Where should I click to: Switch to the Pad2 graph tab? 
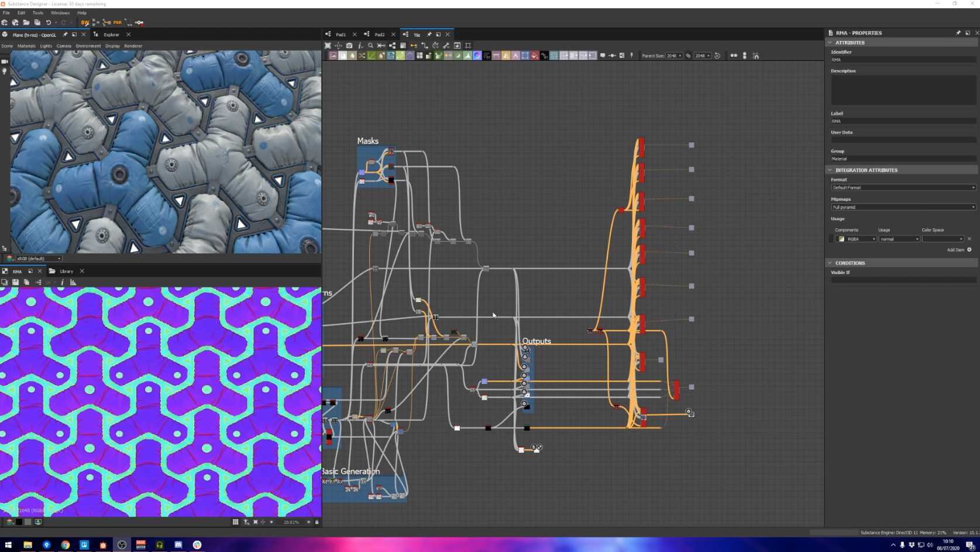click(x=380, y=35)
